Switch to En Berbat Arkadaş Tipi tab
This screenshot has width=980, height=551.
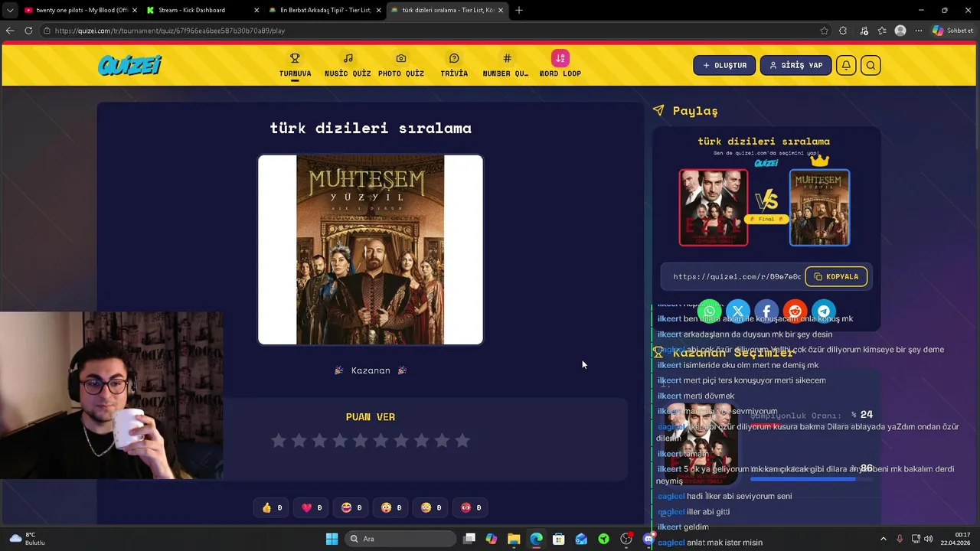pyautogui.click(x=325, y=10)
